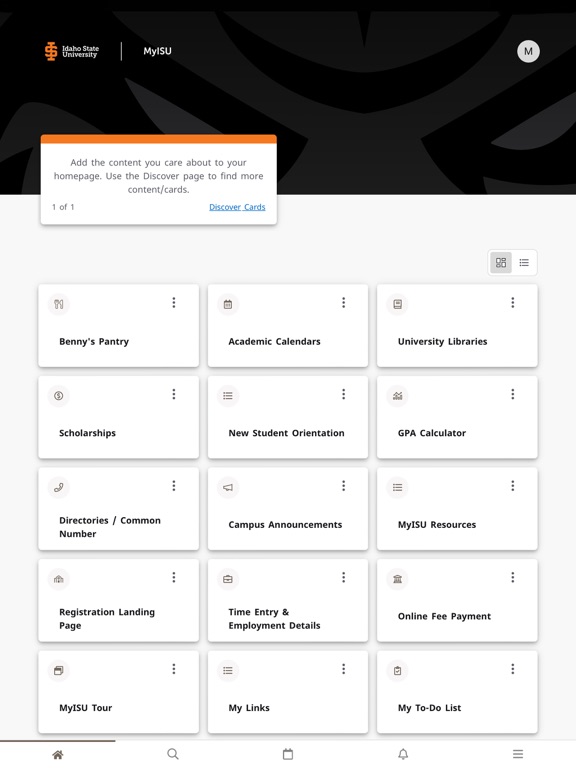Open options menu for Academic Calendars card

point(343,303)
